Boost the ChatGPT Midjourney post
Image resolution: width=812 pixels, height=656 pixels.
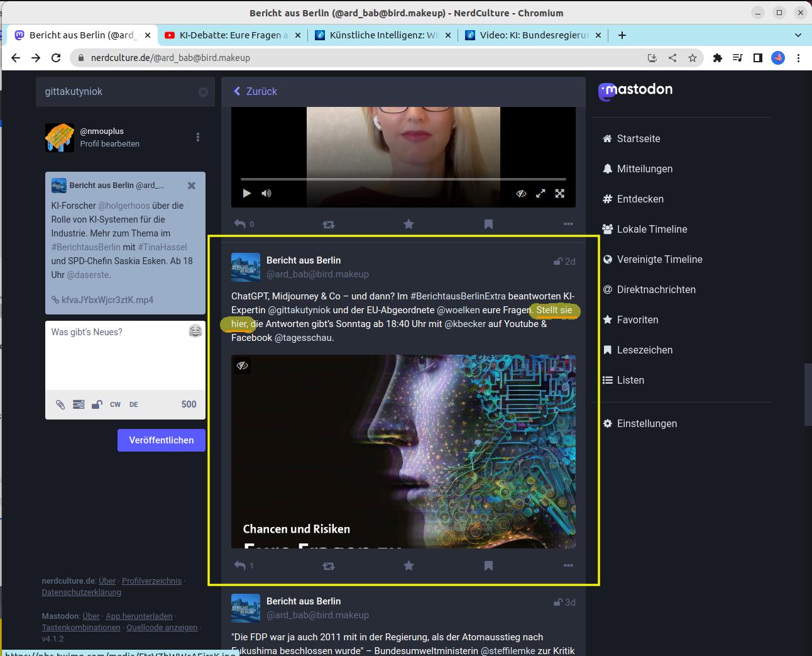click(329, 565)
